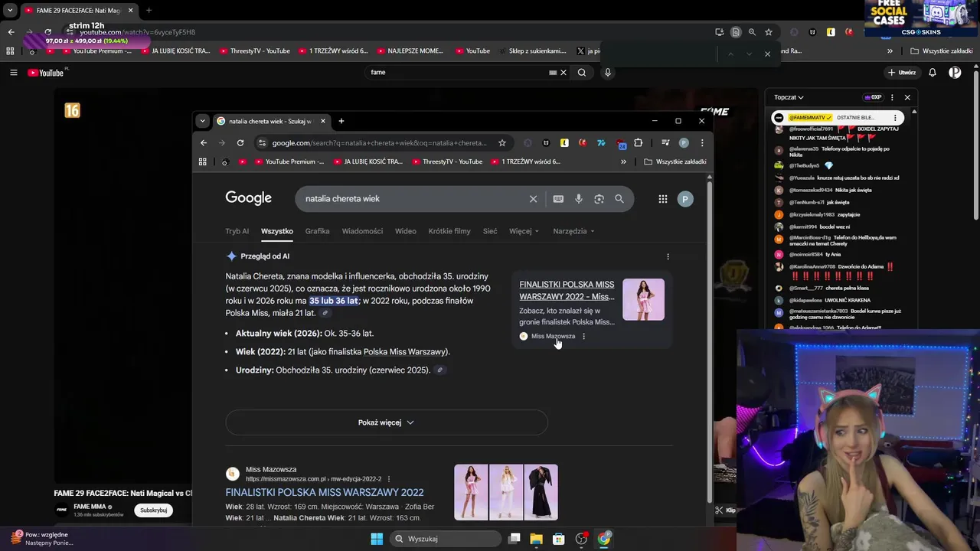Open the Google account avatar P
The width and height of the screenshot is (980, 551).
[685, 199]
